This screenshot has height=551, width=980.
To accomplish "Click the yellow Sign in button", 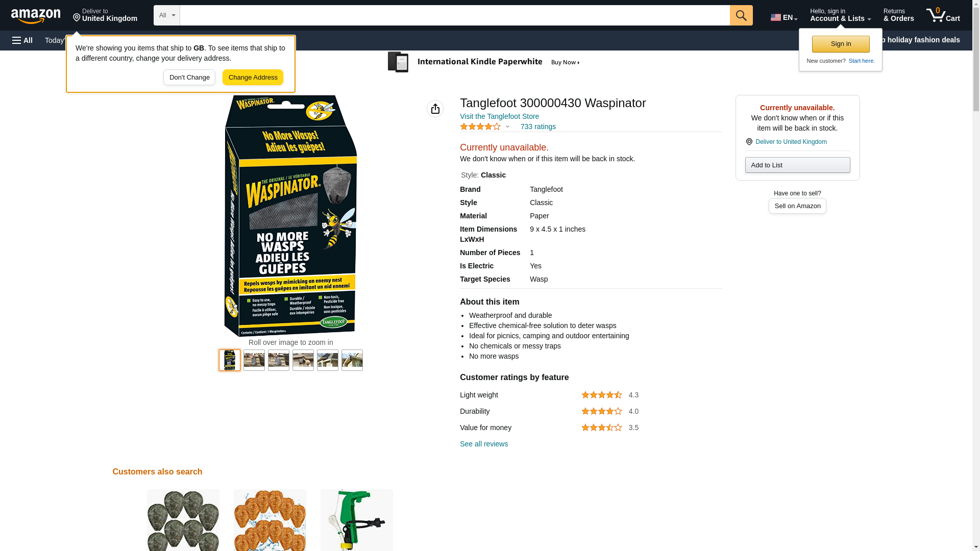I will point(841,44).
